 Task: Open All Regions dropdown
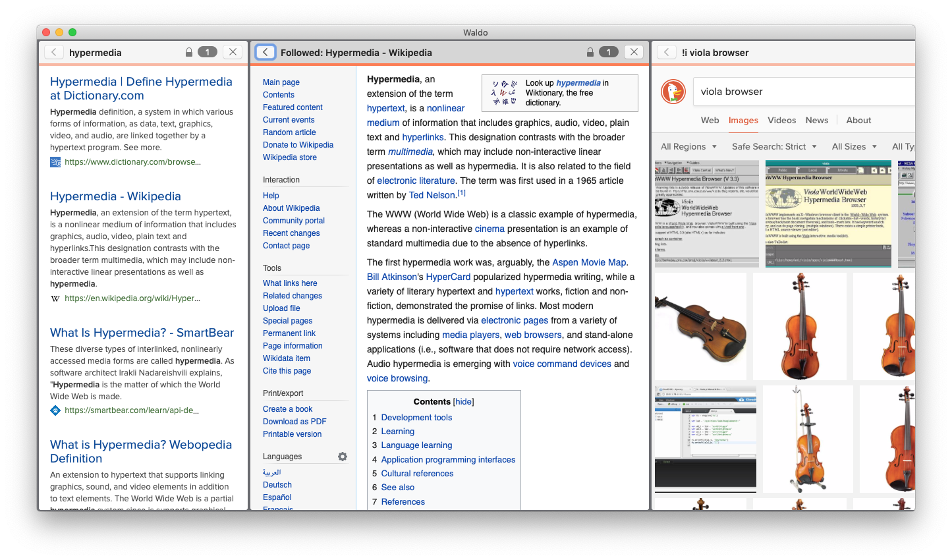[688, 147]
